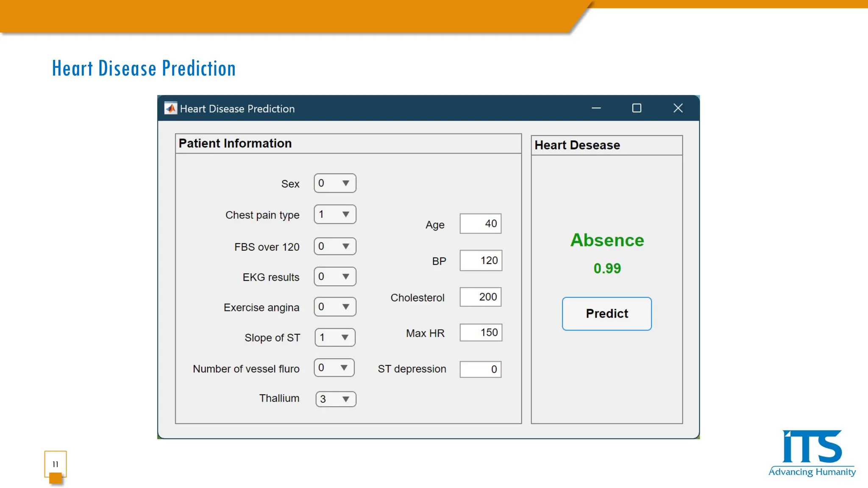
Task: Open the FBS over 120 dropdown
Action: click(335, 246)
